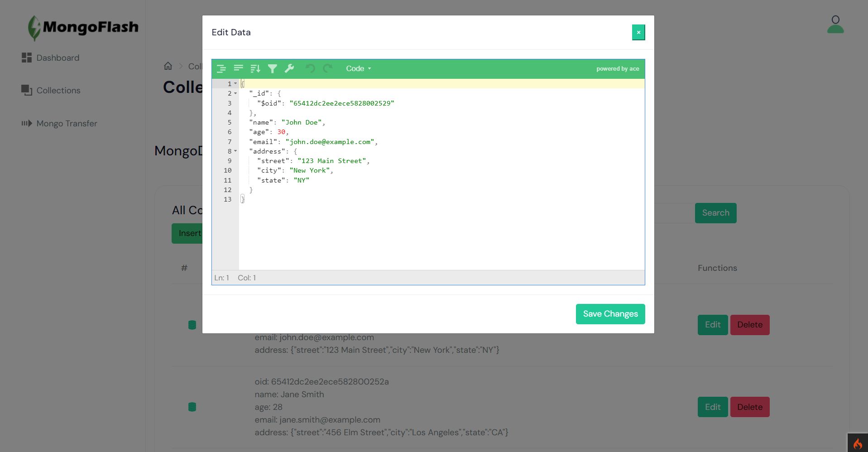Image resolution: width=868 pixels, height=452 pixels.
Task: Click the Save Changes button
Action: 610,314
